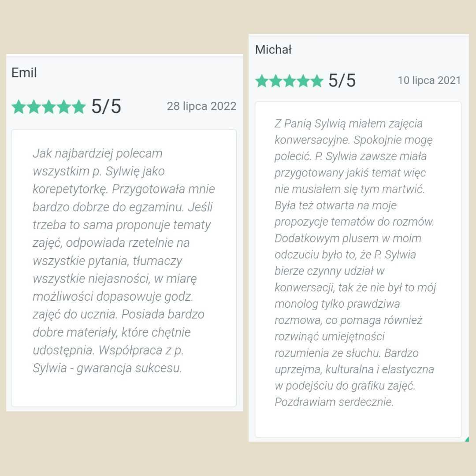Click the fourth star in Emil's rating
The height and width of the screenshot is (476, 476).
tap(64, 107)
